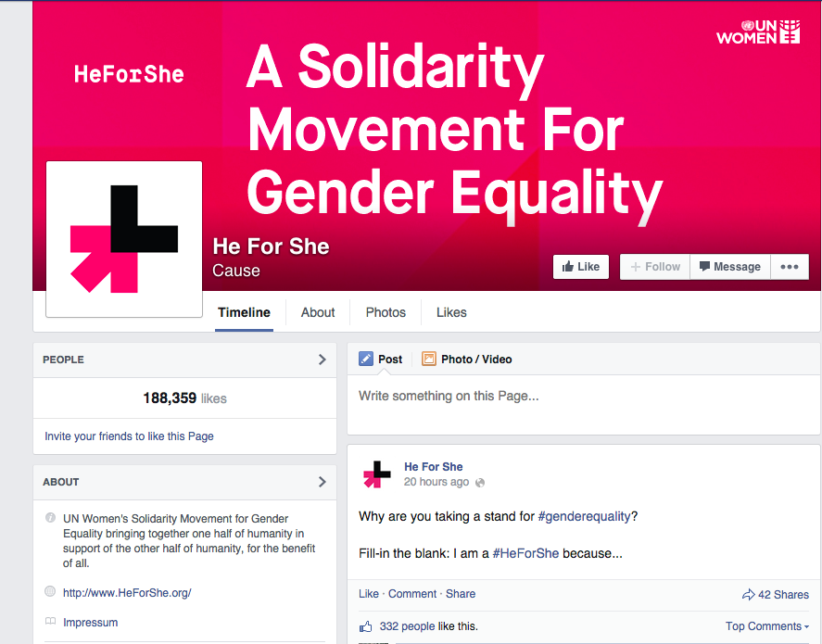
Task: Click the globe icon next to website URL
Action: pos(50,592)
